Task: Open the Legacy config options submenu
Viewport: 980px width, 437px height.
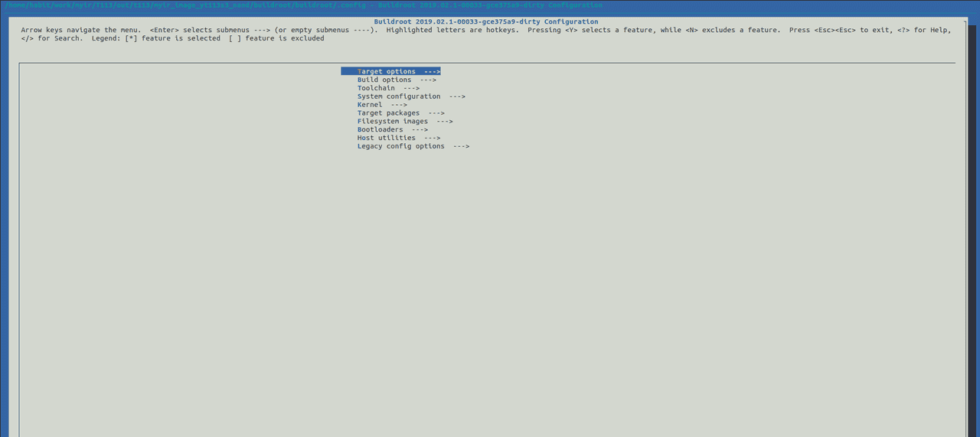Action: tap(413, 147)
